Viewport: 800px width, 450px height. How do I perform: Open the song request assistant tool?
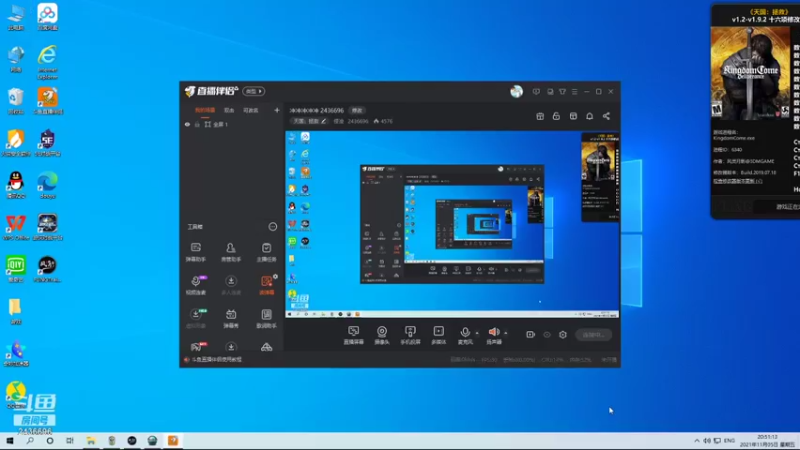pyautogui.click(x=266, y=318)
